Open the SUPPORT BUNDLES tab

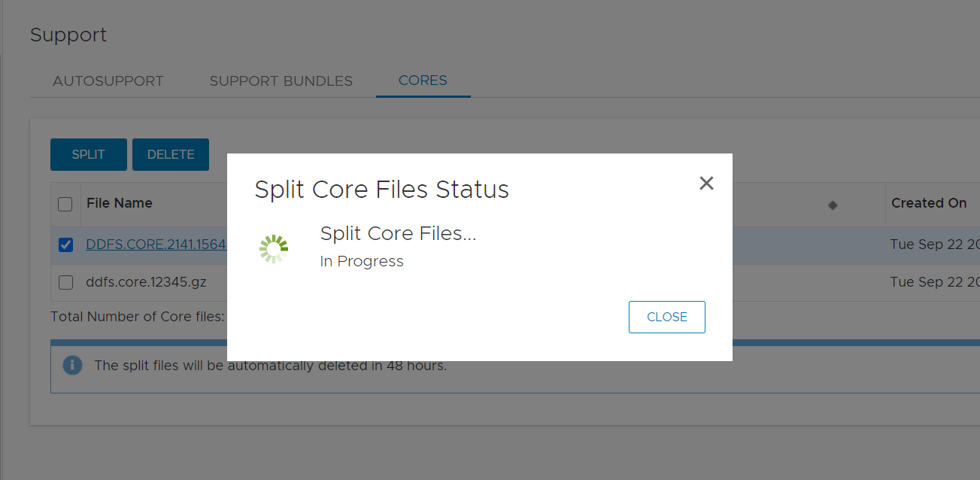click(281, 81)
